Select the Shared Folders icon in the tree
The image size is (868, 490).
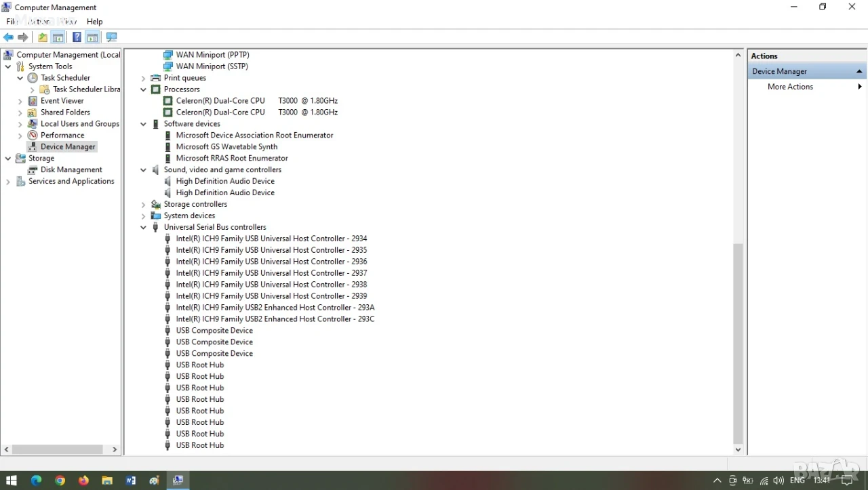pos(33,113)
